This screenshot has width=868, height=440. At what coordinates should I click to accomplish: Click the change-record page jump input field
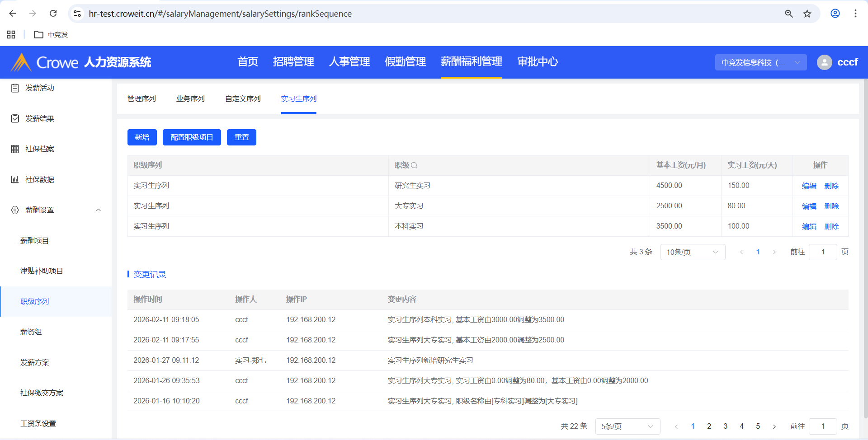click(822, 426)
